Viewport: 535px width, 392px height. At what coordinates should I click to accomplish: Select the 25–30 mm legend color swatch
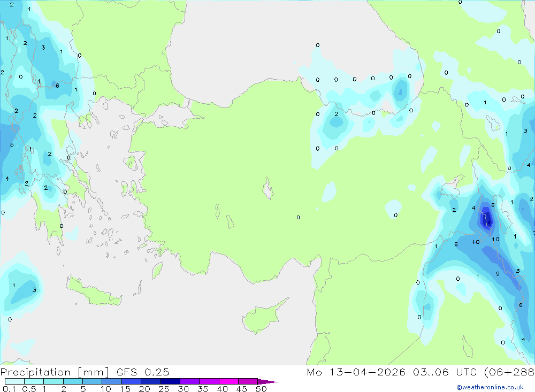[170, 381]
